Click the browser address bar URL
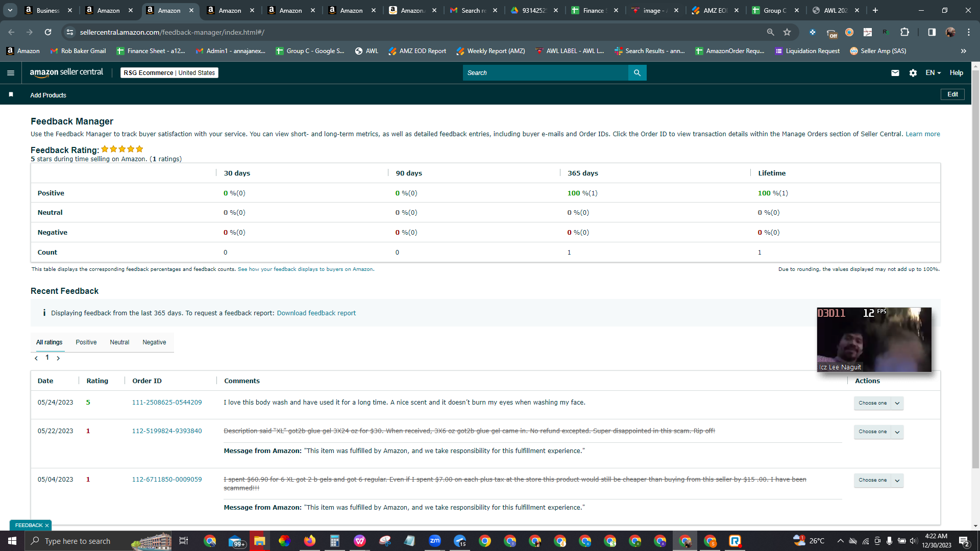The image size is (980, 551). point(172,32)
